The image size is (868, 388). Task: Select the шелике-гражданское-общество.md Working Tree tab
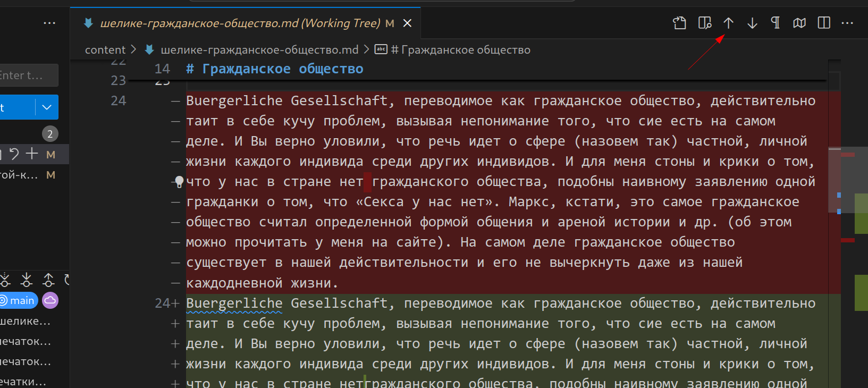[239, 23]
